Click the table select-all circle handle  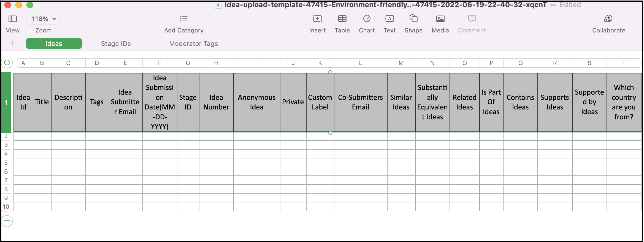(x=7, y=63)
